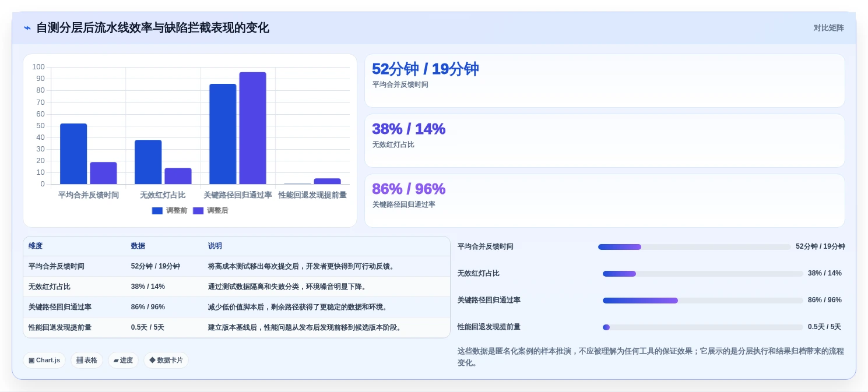Click the 调整前 bar for 平均合并反馈时间
The image size is (868, 392).
(73, 154)
